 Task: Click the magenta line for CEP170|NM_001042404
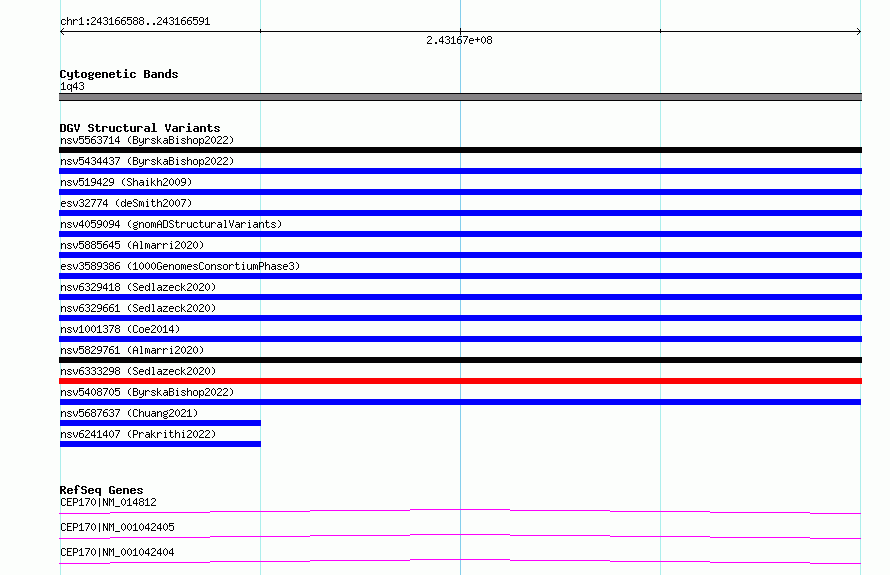[x=460, y=561]
